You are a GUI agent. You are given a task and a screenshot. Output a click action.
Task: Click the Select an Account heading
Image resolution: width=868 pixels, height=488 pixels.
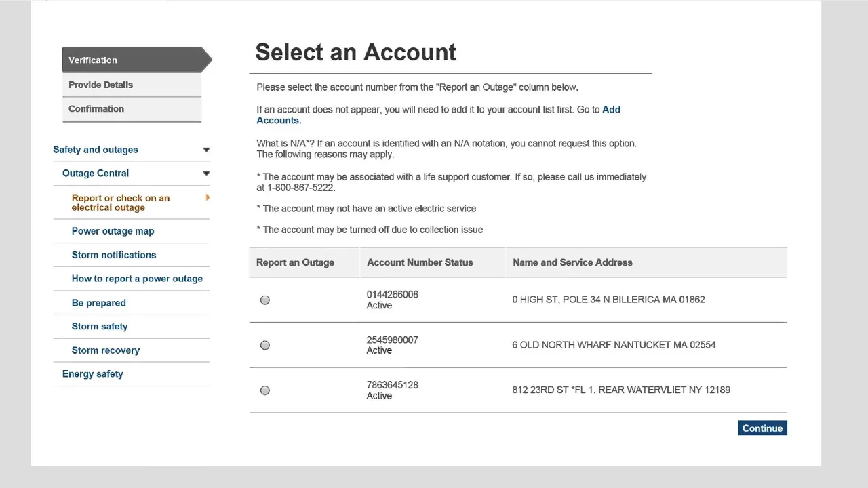[355, 52]
